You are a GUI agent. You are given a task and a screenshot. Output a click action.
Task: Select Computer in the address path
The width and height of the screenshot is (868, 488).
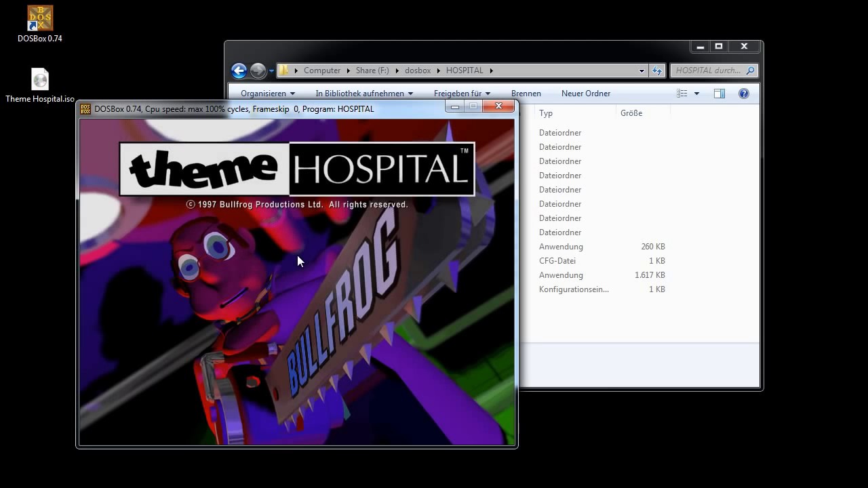322,70
